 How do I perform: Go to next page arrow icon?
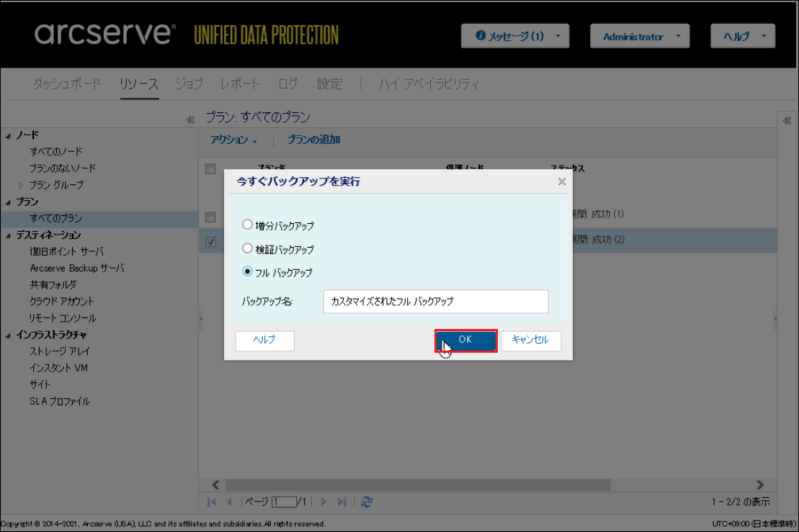[x=323, y=502]
